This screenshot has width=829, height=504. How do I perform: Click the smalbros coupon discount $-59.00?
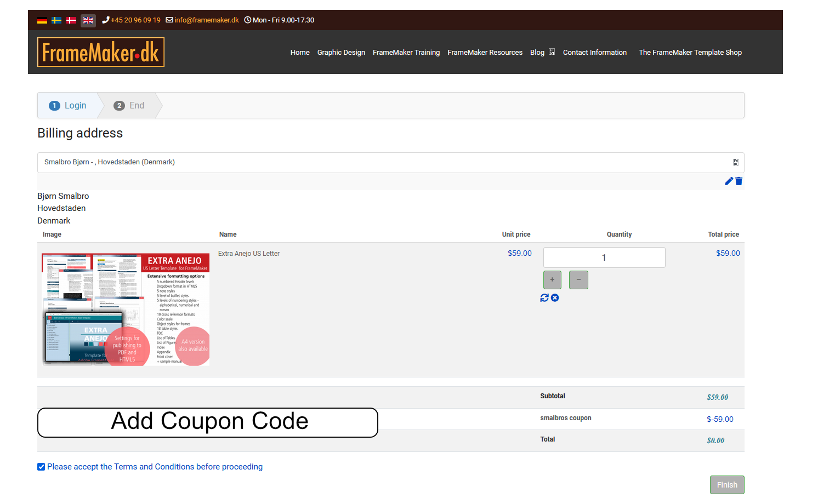(720, 419)
